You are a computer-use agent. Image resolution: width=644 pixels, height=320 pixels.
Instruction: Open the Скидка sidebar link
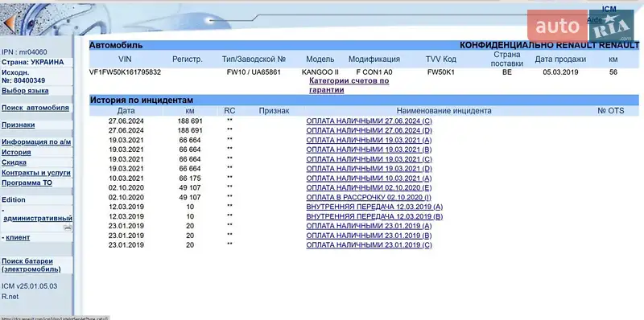tap(14, 162)
